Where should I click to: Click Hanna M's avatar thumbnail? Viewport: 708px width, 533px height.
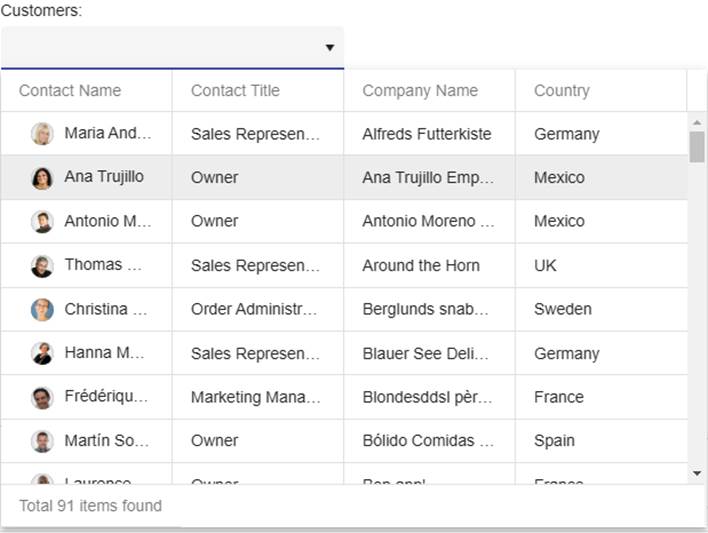[x=42, y=354]
